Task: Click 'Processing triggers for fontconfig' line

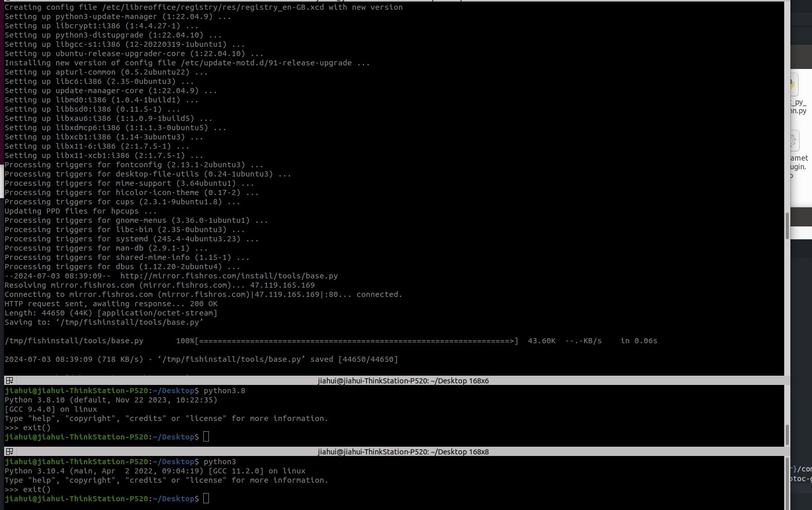Action: pyautogui.click(x=134, y=165)
